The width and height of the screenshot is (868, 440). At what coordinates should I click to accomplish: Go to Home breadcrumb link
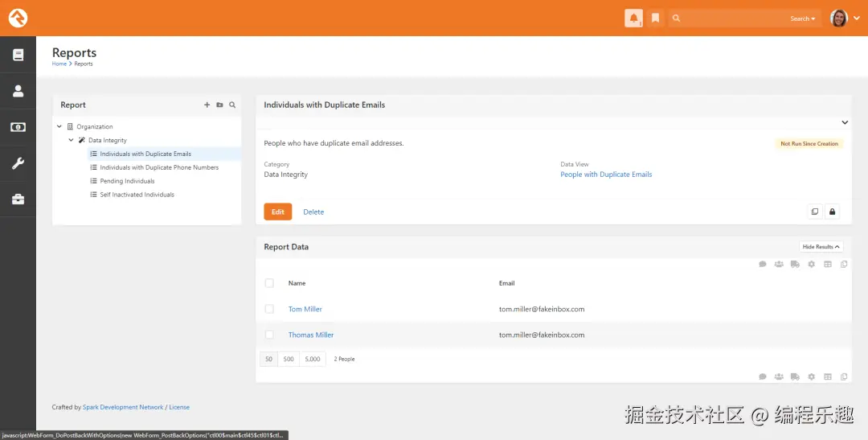coord(59,64)
